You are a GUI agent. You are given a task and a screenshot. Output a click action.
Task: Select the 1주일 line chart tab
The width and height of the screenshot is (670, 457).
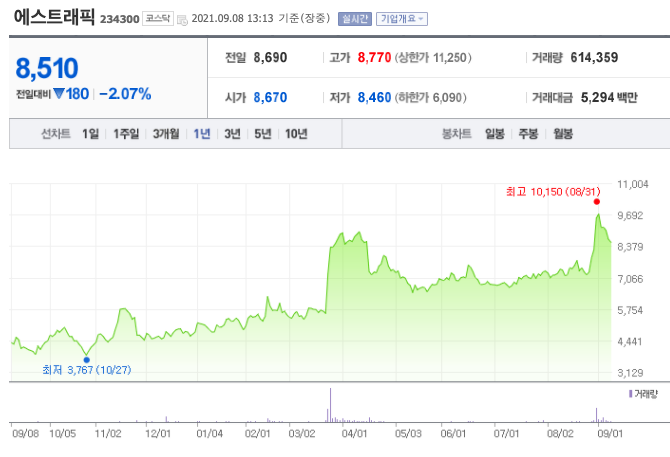click(126, 134)
